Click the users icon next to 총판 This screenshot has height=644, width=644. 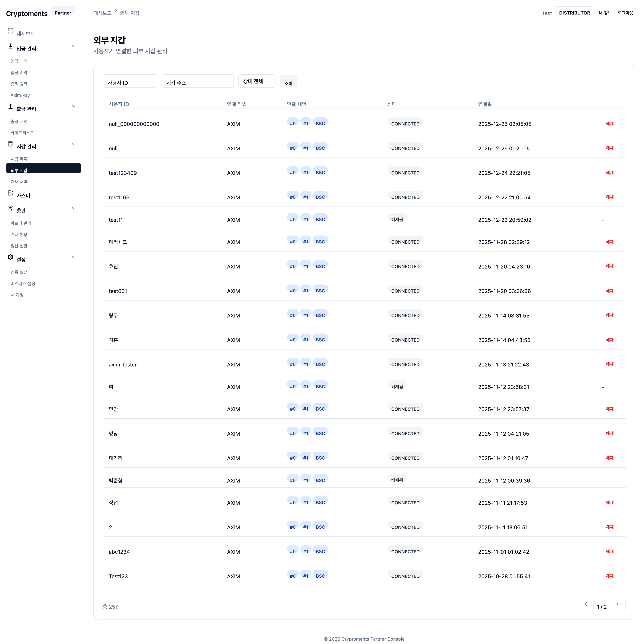click(10, 208)
